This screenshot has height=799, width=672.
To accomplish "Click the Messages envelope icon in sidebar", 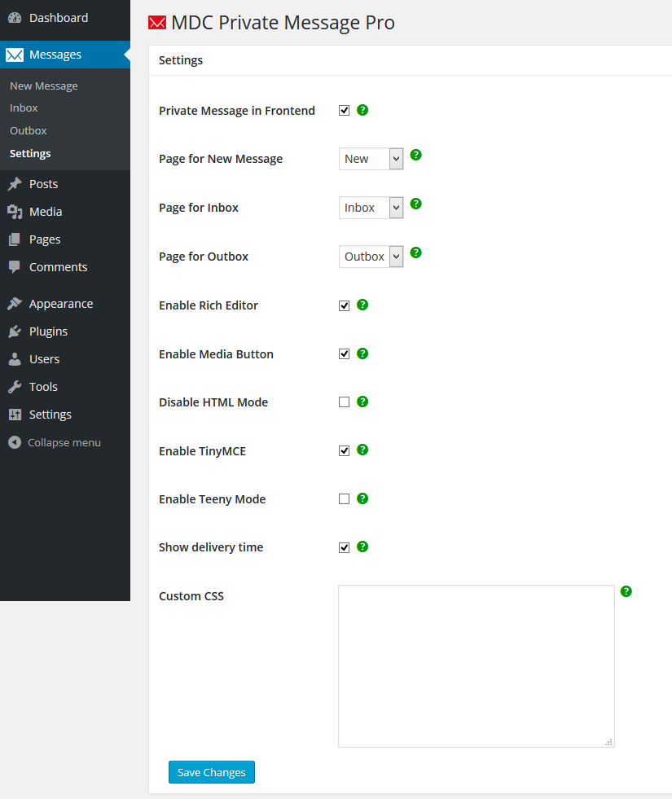I will [15, 55].
